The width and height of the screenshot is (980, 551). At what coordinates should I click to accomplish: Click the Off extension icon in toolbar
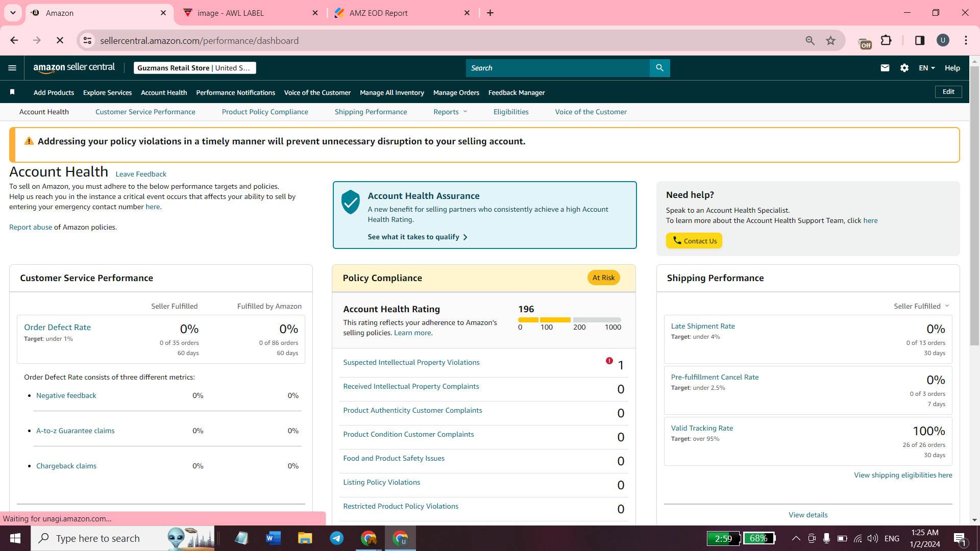[x=865, y=43]
